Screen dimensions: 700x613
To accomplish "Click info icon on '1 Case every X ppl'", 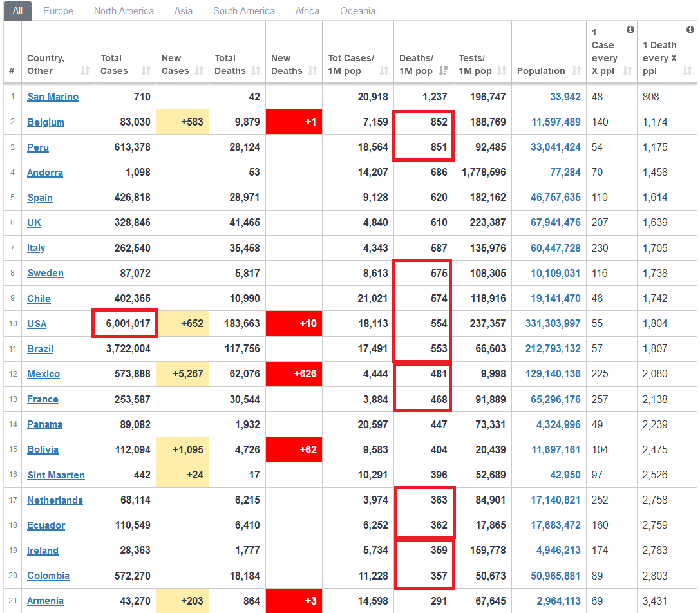I will click(630, 30).
